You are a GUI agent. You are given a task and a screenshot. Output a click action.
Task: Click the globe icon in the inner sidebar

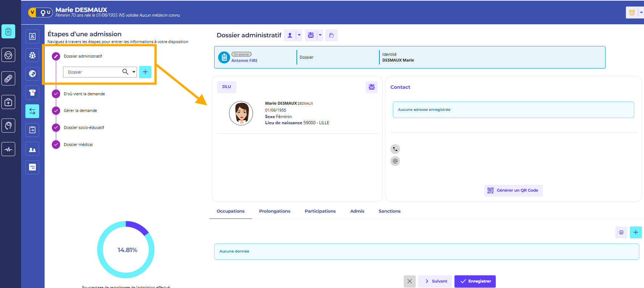(x=32, y=74)
